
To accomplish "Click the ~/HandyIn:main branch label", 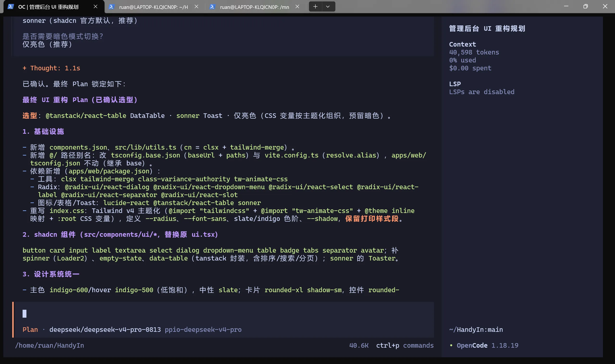I will pyautogui.click(x=476, y=329).
